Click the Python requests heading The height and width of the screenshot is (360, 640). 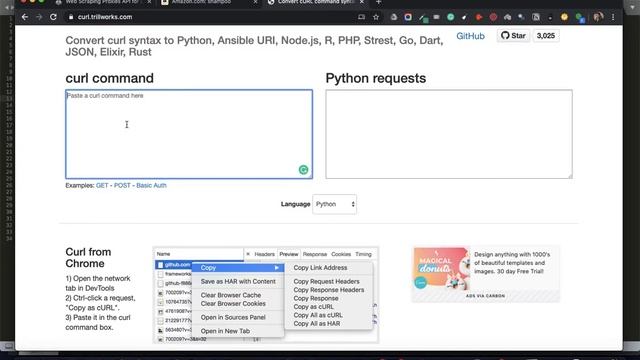pyautogui.click(x=376, y=78)
